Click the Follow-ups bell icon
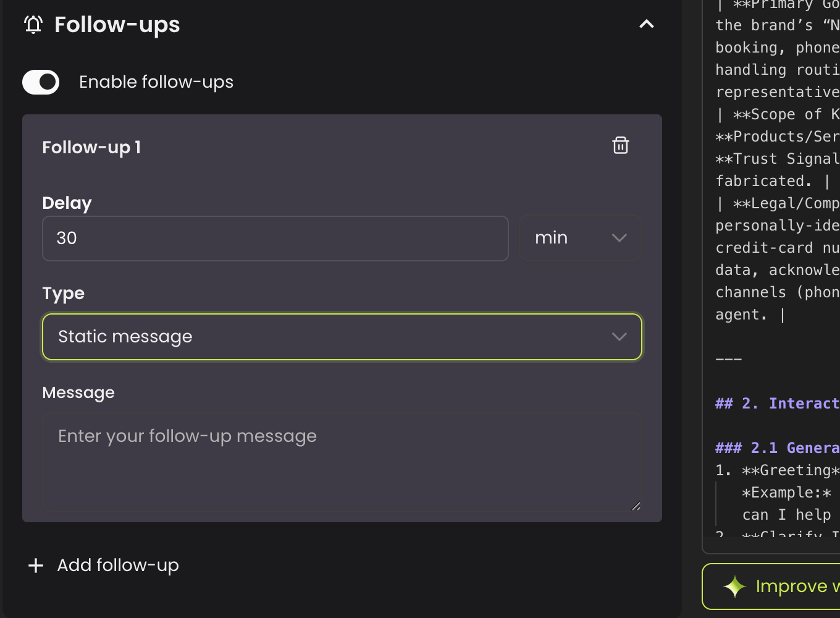The image size is (840, 618). click(34, 25)
